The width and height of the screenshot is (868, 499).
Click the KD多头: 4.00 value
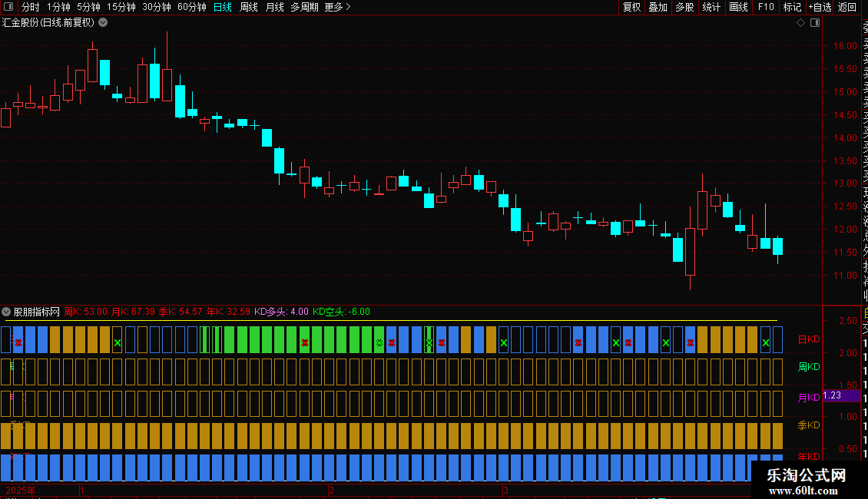(281, 312)
